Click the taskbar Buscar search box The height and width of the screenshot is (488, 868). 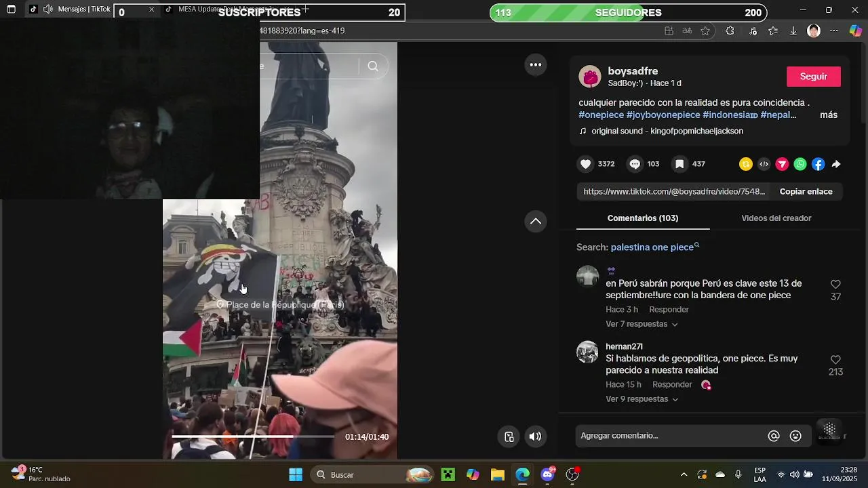(x=373, y=474)
